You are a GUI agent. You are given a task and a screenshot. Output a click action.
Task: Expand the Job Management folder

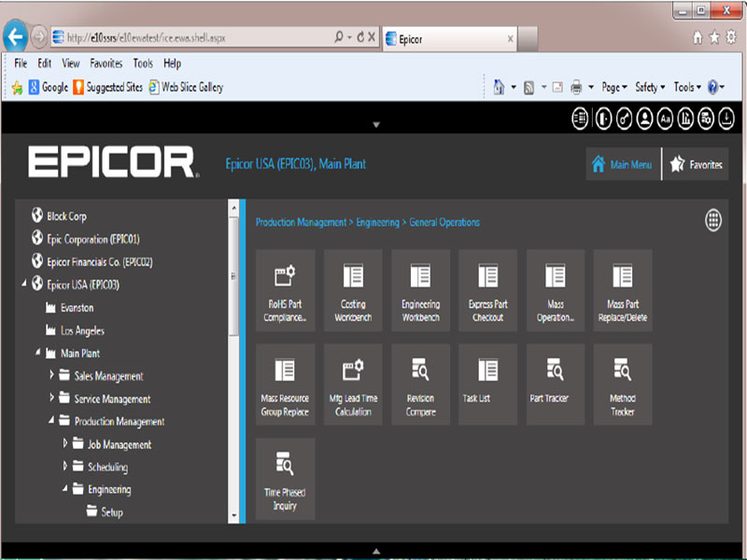point(65,443)
